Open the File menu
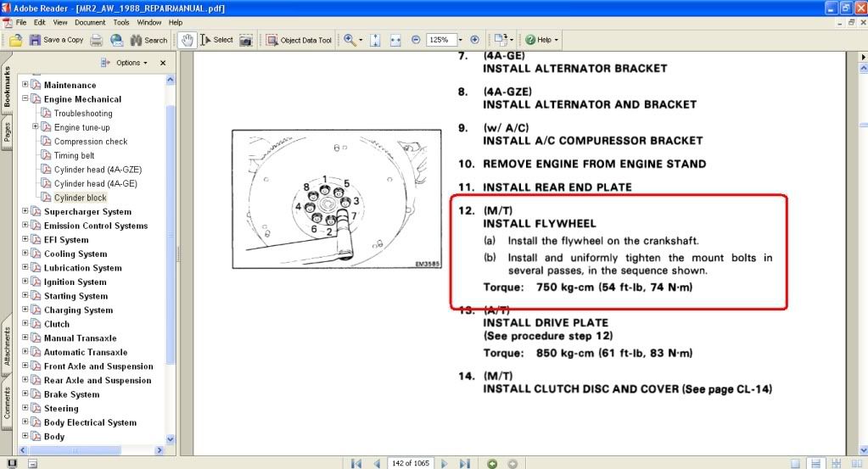Screen dimensions: 868x469 click(x=21, y=23)
